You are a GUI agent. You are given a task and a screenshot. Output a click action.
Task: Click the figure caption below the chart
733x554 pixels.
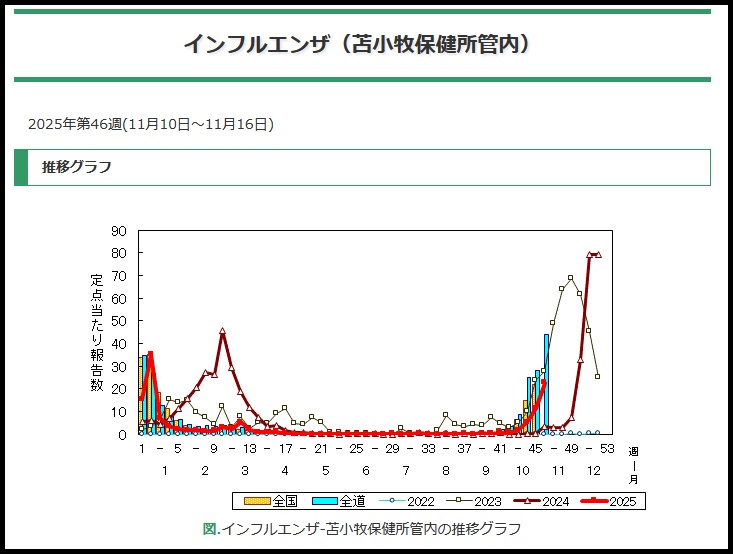click(x=361, y=528)
